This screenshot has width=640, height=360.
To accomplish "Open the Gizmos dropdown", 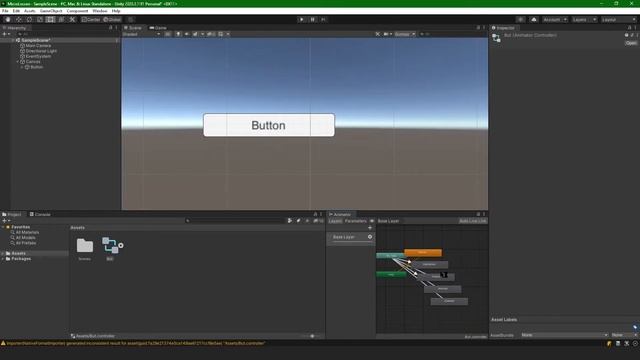I will (x=404, y=34).
